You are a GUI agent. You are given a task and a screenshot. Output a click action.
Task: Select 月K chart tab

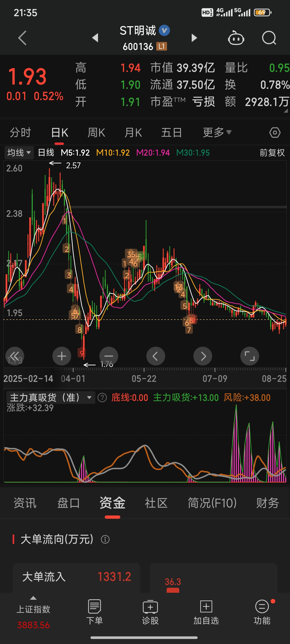[133, 133]
